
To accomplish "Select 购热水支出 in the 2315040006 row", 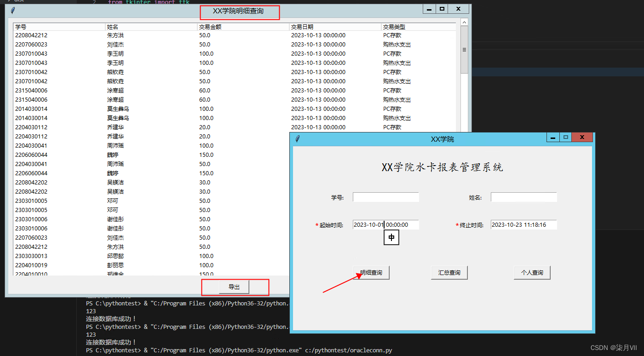I will (x=397, y=99).
